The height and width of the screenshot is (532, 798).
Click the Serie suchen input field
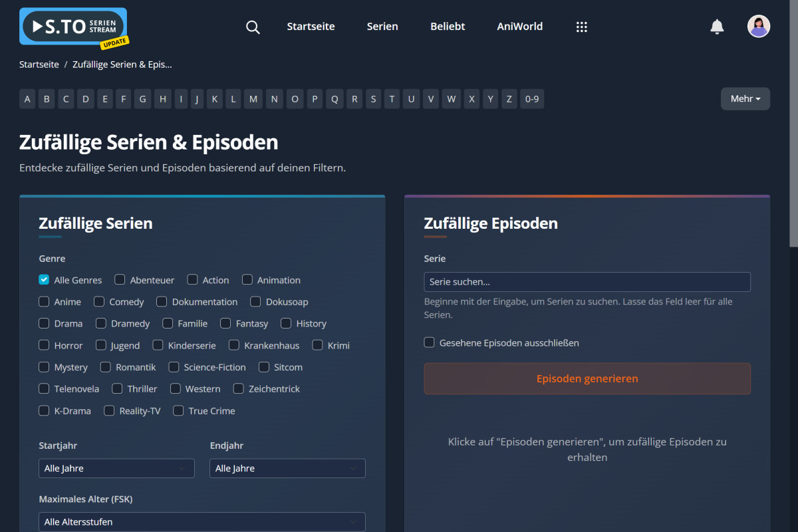pos(587,281)
